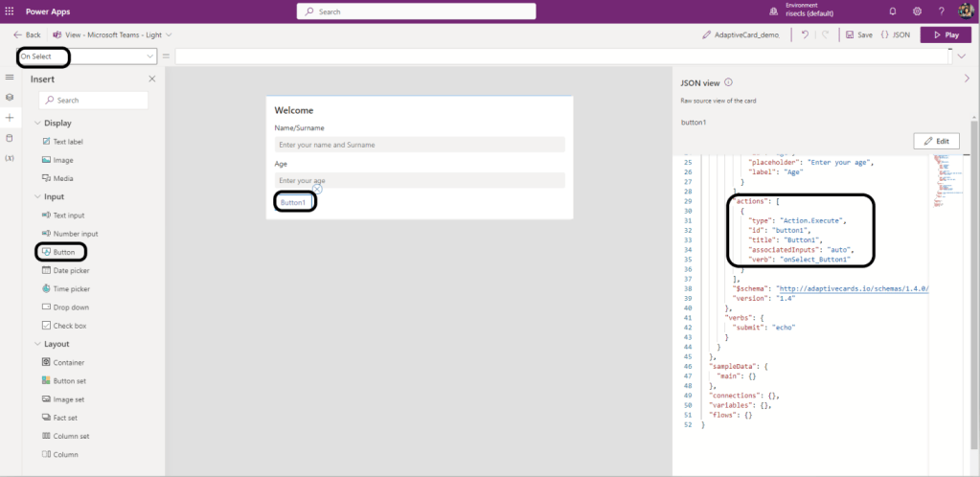Screen dimensions: 980x477
Task: Click the Save button in toolbar
Action: coord(858,34)
